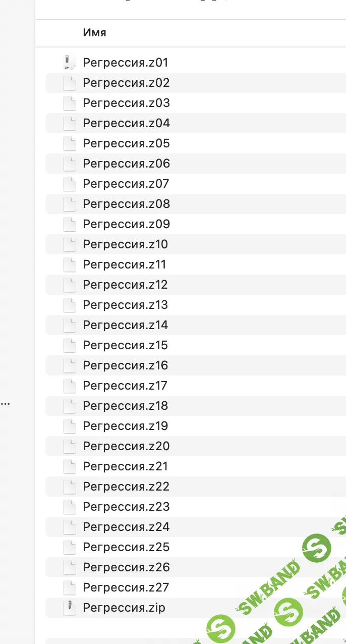This screenshot has height=644, width=346.
Task: Select the file Регрессия.z03
Action: coord(126,103)
